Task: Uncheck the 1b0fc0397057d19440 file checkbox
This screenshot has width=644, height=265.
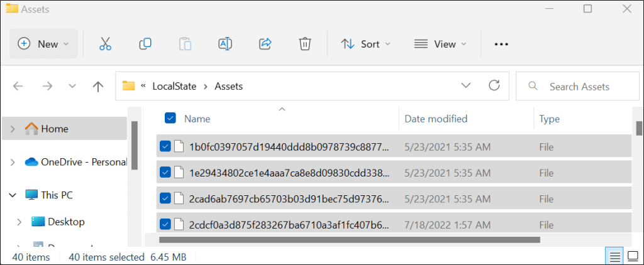Action: pyautogui.click(x=165, y=146)
